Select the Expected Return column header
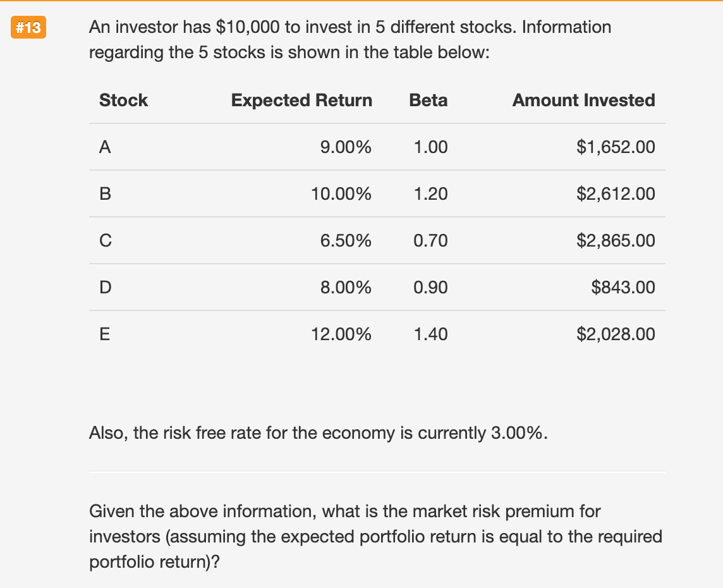Image resolution: width=723 pixels, height=588 pixels. pyautogui.click(x=301, y=100)
